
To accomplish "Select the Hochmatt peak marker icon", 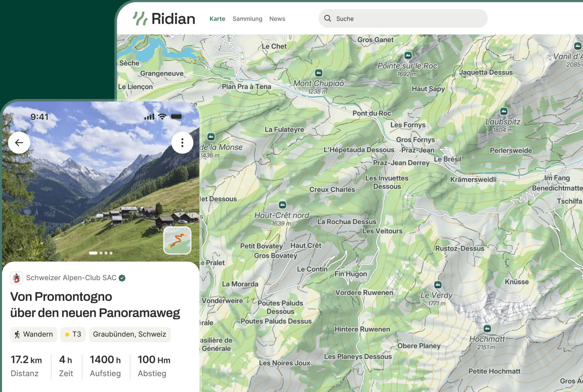I will [487, 328].
